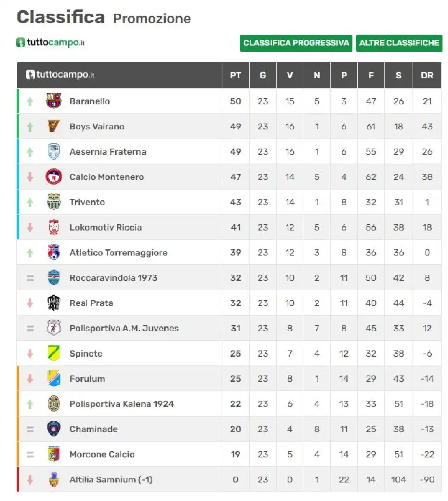This screenshot has width=448, height=501.
Task: Click the Baranello team crest
Action: click(x=54, y=101)
